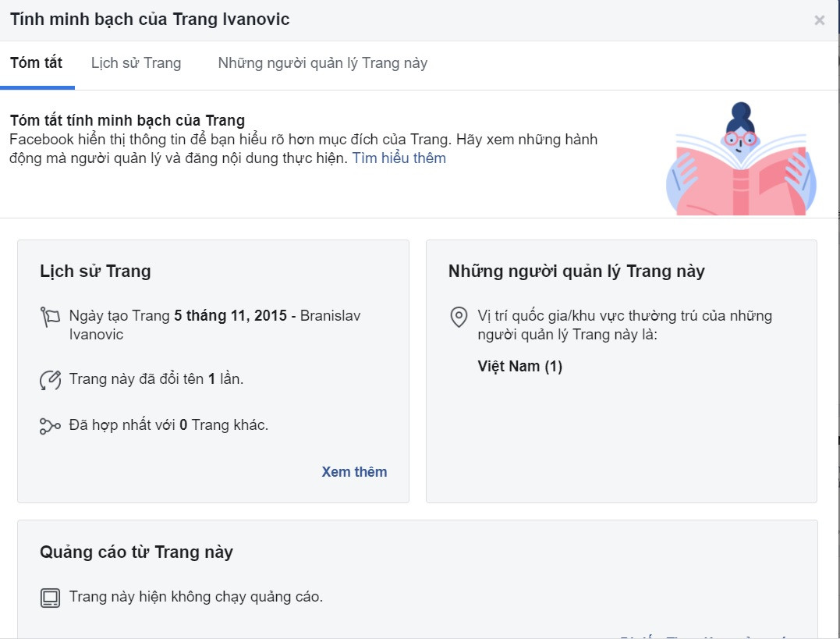Click the page rename pencil icon
This screenshot has width=840, height=639.
coord(50,380)
